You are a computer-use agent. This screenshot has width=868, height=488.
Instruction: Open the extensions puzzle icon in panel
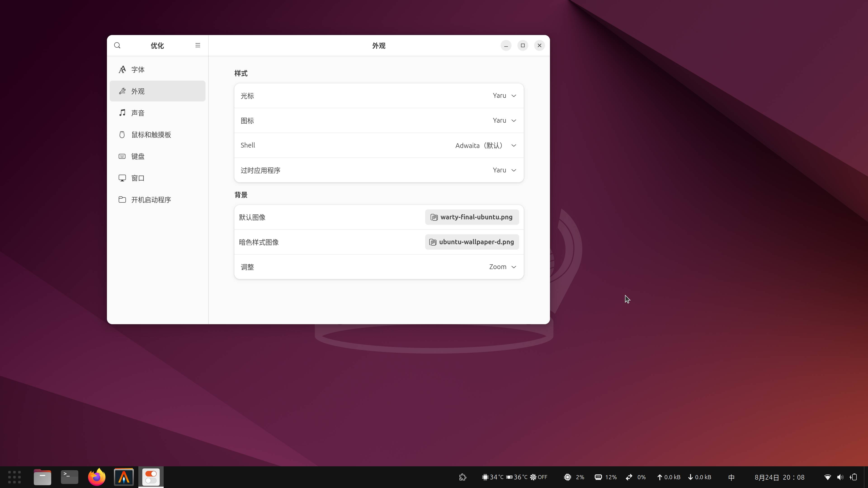pos(463,477)
